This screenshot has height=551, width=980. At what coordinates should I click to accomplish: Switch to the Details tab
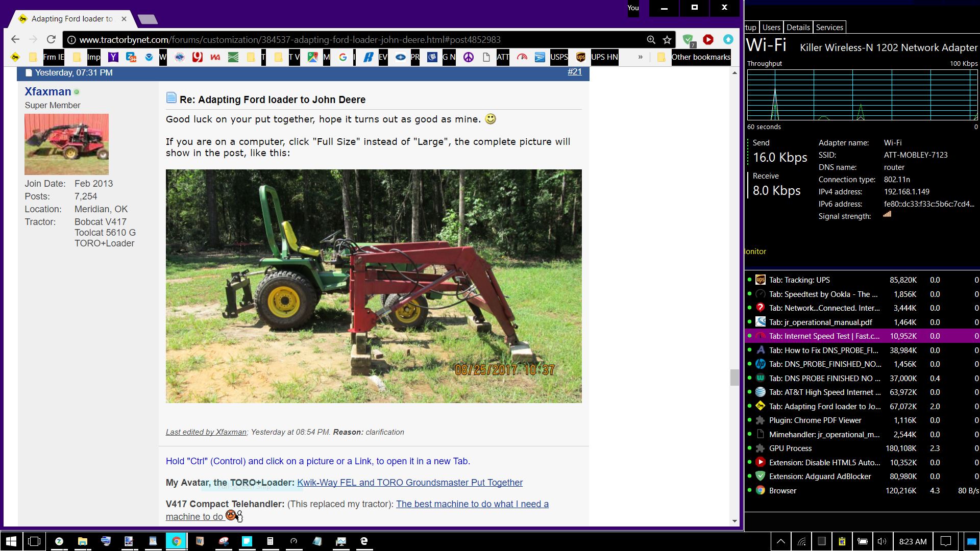click(x=798, y=28)
